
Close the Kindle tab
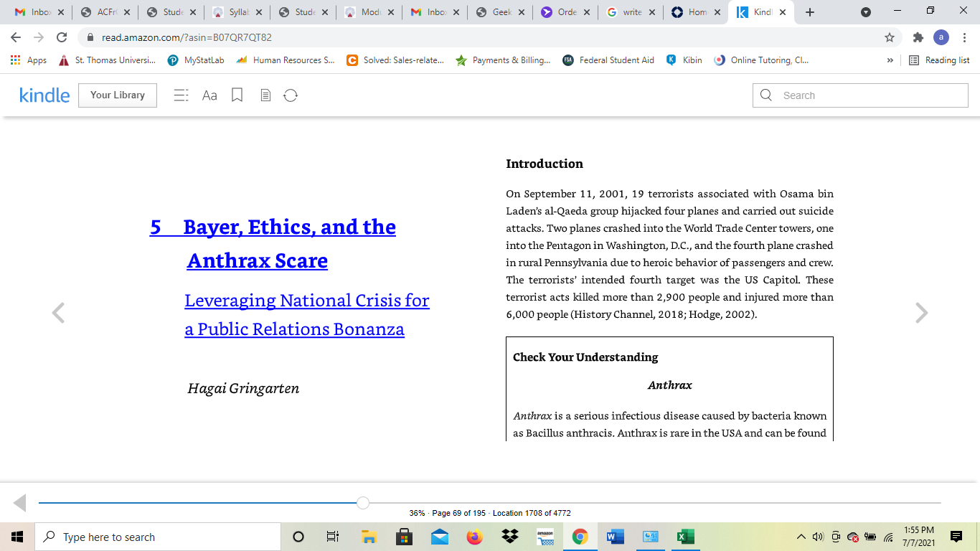(x=783, y=12)
